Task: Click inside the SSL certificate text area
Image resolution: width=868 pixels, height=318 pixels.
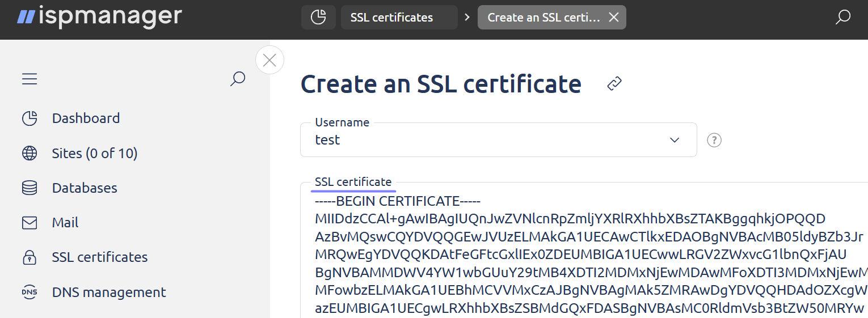Action: pyautogui.click(x=567, y=255)
